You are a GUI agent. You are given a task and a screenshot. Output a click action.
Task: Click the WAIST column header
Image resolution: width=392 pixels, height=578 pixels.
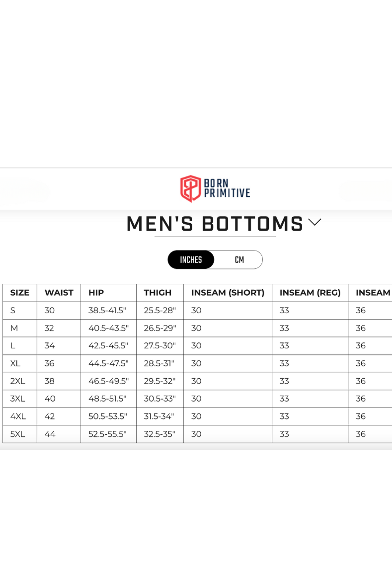[x=59, y=293]
